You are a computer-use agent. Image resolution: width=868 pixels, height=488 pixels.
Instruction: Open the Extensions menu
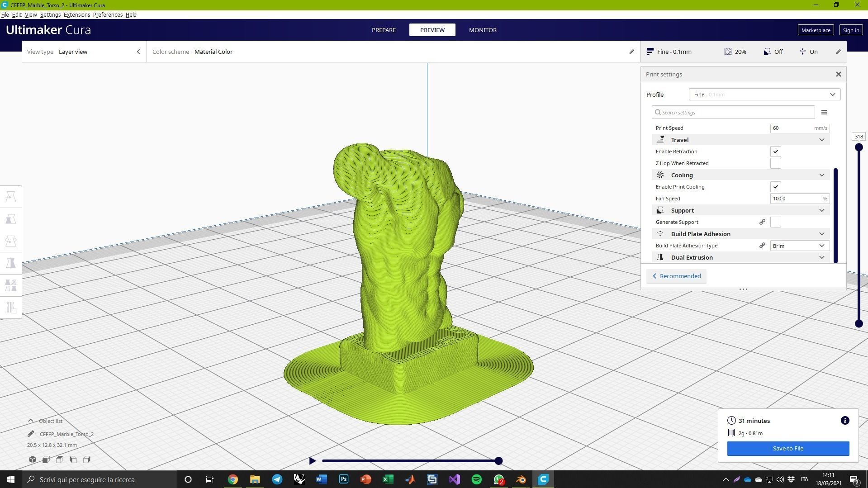point(77,15)
